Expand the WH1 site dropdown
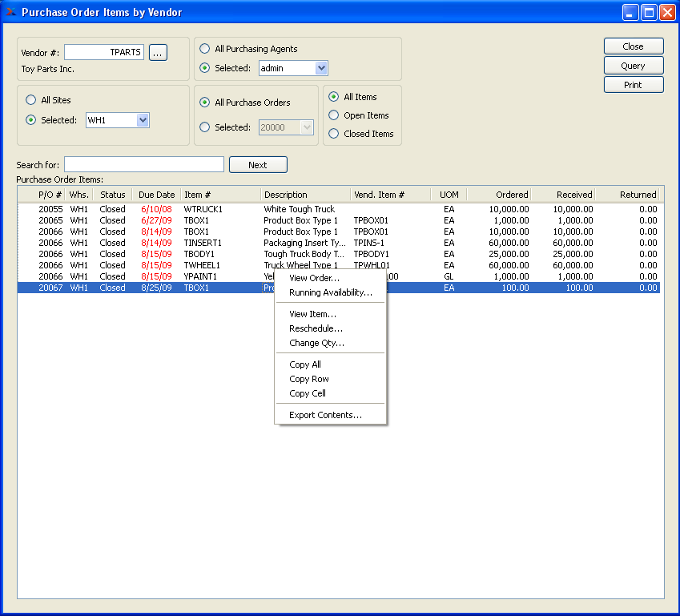 (x=143, y=120)
